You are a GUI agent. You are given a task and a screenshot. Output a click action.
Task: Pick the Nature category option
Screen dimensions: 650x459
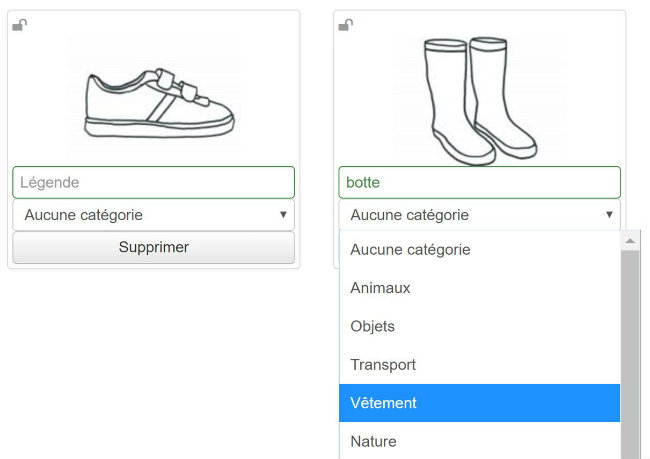[373, 441]
